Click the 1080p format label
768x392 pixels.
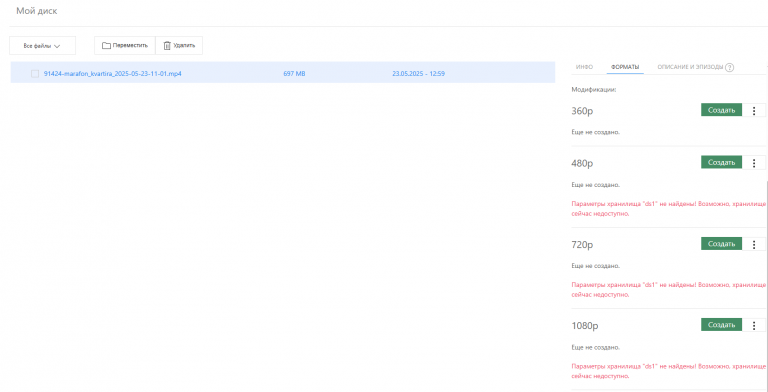click(x=585, y=325)
